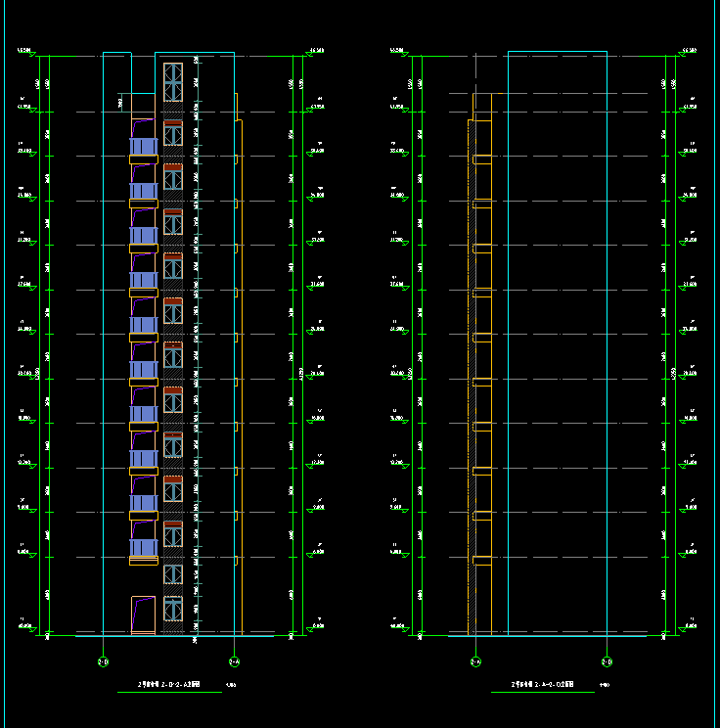Click the right axis bubble under the right elevation
The image size is (720, 728).
(607, 662)
